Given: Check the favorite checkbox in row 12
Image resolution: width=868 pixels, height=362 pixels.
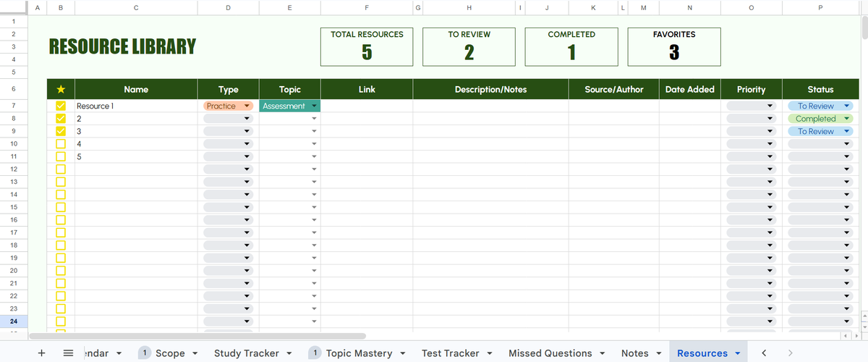Looking at the screenshot, I should (61, 169).
